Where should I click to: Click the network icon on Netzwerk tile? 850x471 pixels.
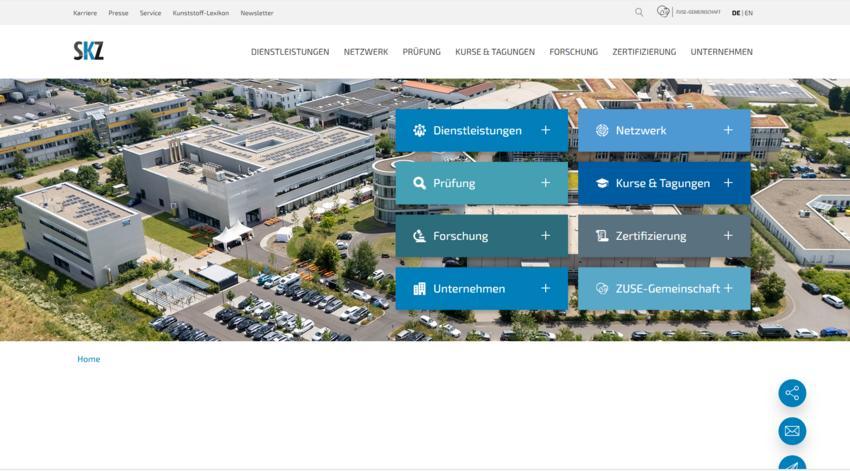pyautogui.click(x=602, y=130)
